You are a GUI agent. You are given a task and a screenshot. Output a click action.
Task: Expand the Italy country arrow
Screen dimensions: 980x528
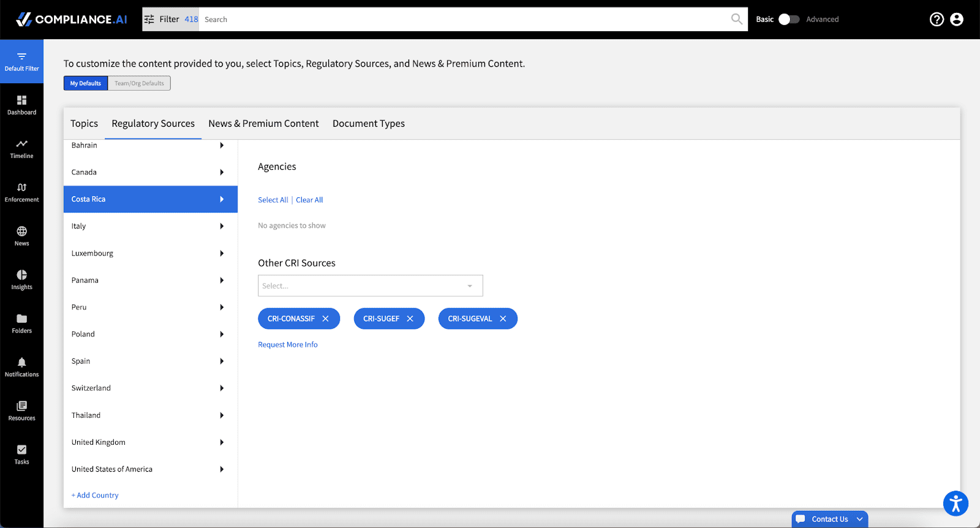(222, 226)
